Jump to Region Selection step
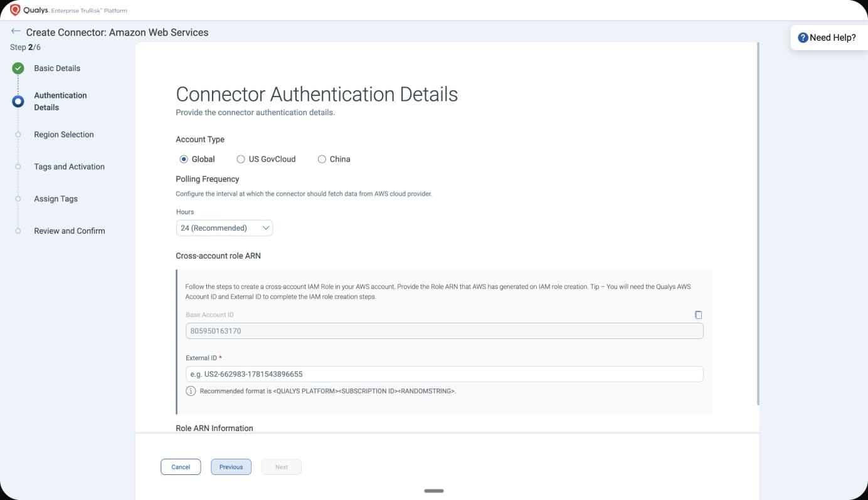The width and height of the screenshot is (868, 500). click(64, 135)
